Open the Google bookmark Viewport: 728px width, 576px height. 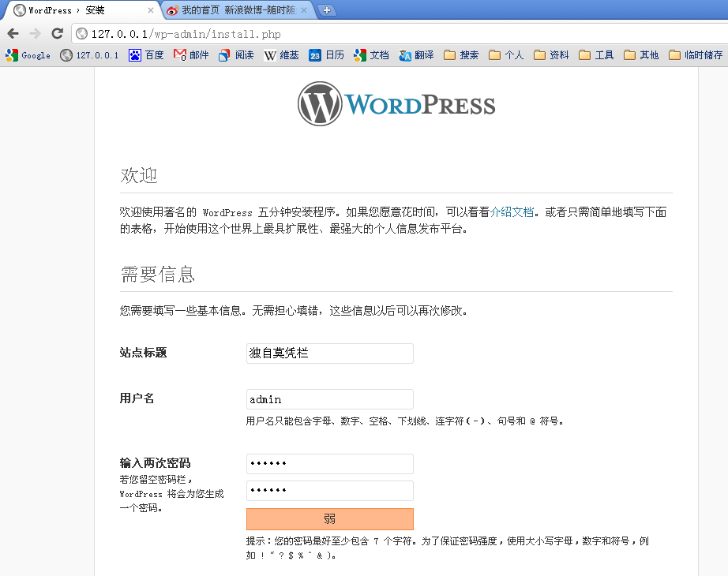click(28, 55)
